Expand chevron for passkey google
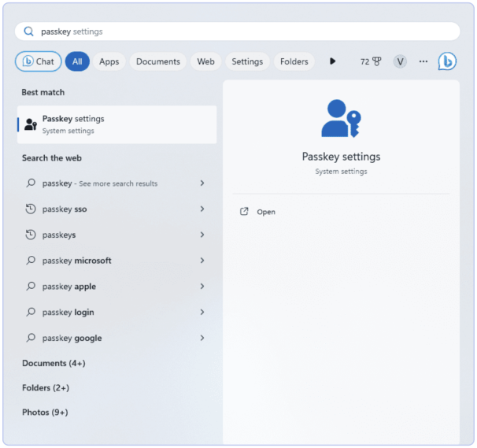The image size is (477, 448). (x=202, y=338)
